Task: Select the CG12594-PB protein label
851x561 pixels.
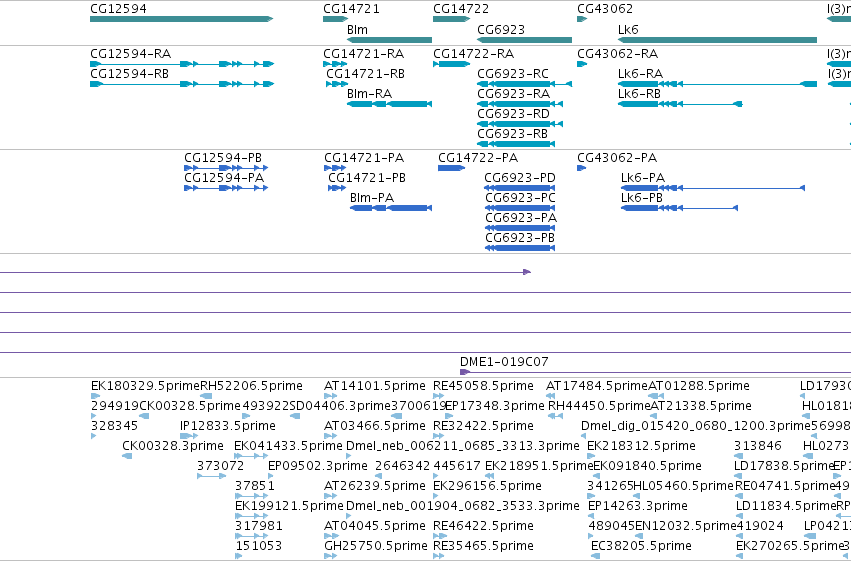Action: coord(223,158)
